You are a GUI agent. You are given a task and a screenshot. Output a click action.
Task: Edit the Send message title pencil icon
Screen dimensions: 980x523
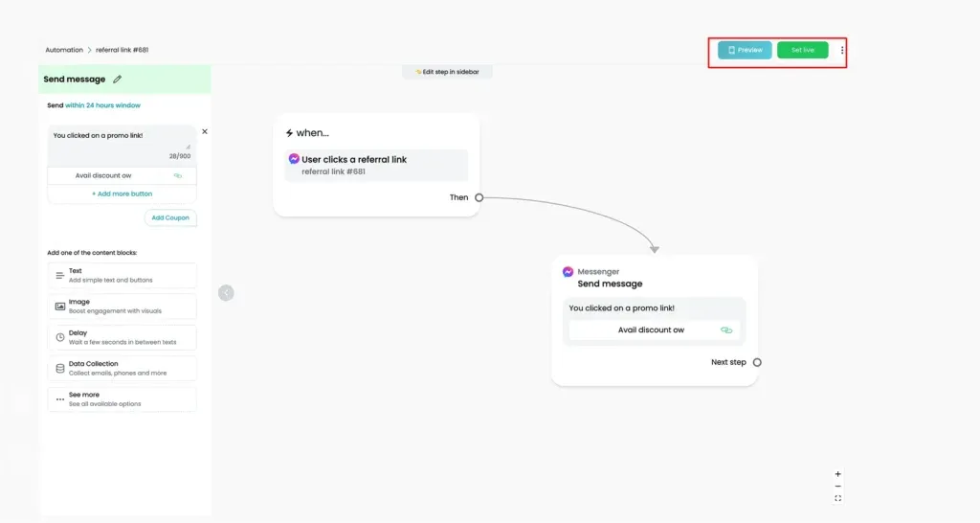point(117,80)
